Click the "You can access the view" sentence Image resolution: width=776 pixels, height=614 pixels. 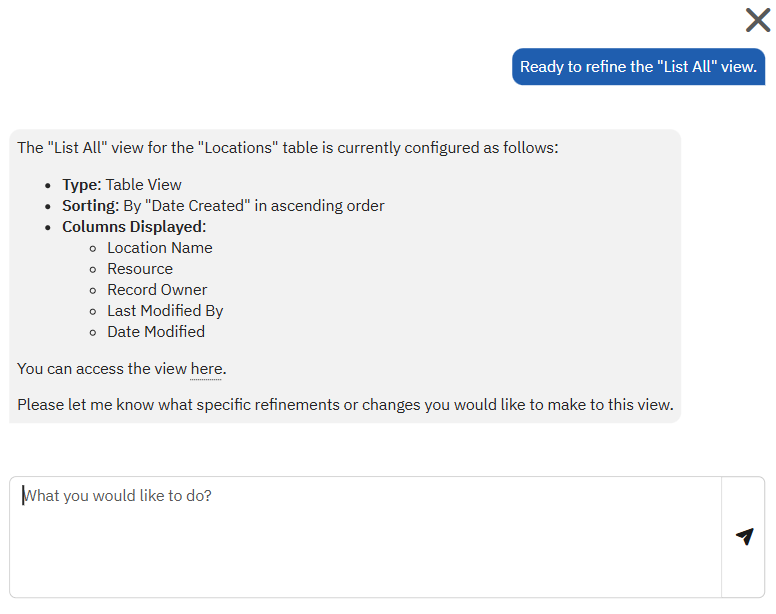(102, 369)
